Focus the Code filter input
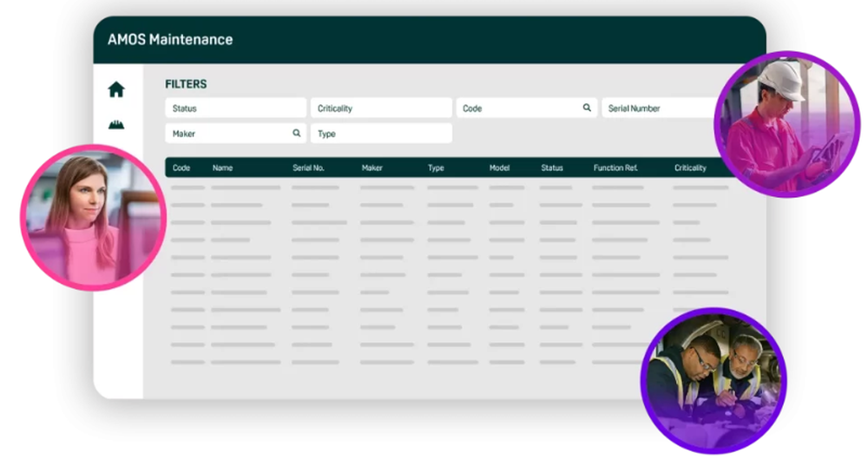The image size is (868, 459). tap(527, 108)
